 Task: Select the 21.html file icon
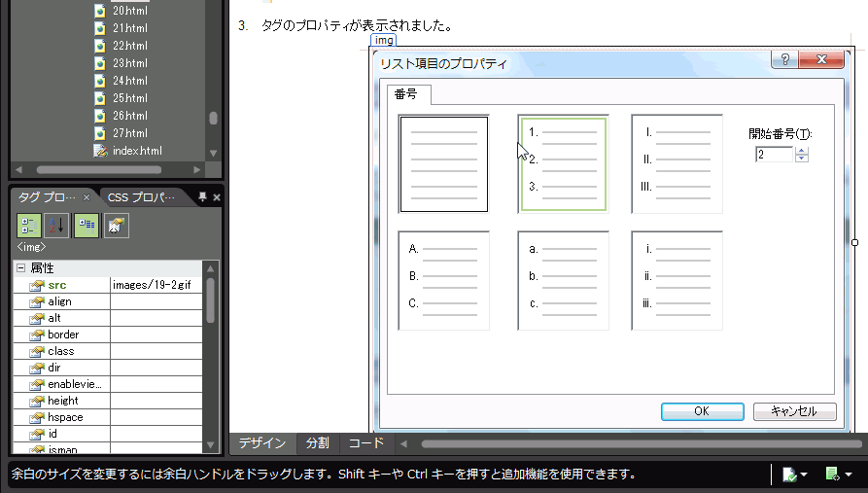[100, 28]
